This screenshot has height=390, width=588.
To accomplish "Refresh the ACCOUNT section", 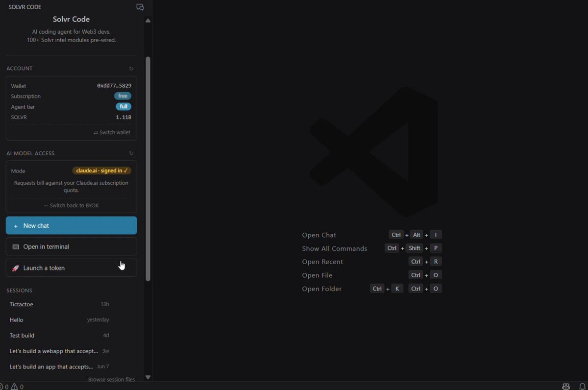I will coord(131,69).
